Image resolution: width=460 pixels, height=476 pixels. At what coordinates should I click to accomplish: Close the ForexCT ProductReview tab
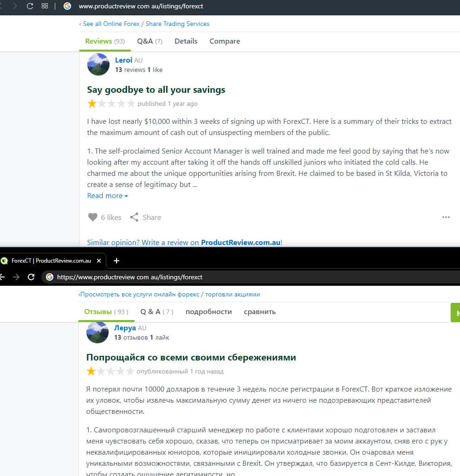pyautogui.click(x=99, y=260)
